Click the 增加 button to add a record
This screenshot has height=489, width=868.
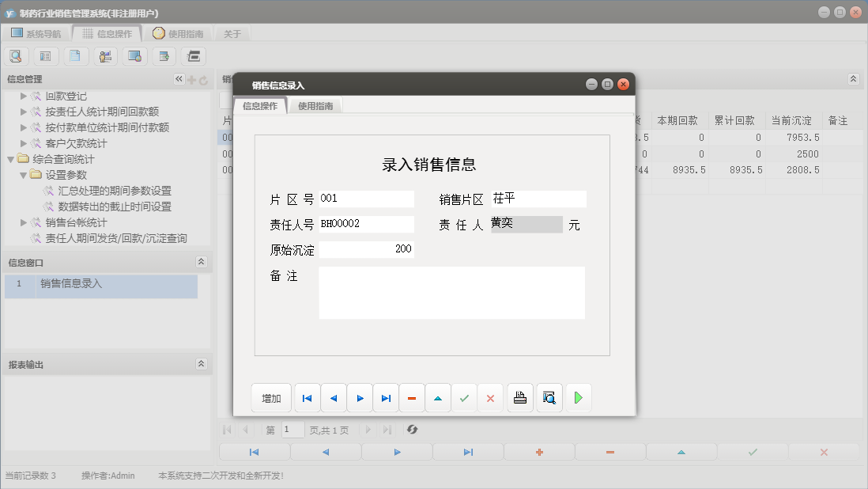point(271,397)
